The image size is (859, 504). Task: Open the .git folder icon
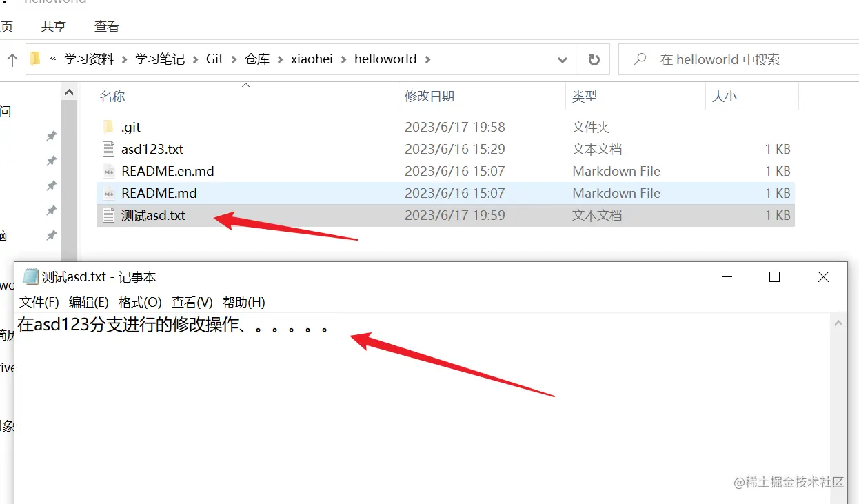(x=108, y=127)
